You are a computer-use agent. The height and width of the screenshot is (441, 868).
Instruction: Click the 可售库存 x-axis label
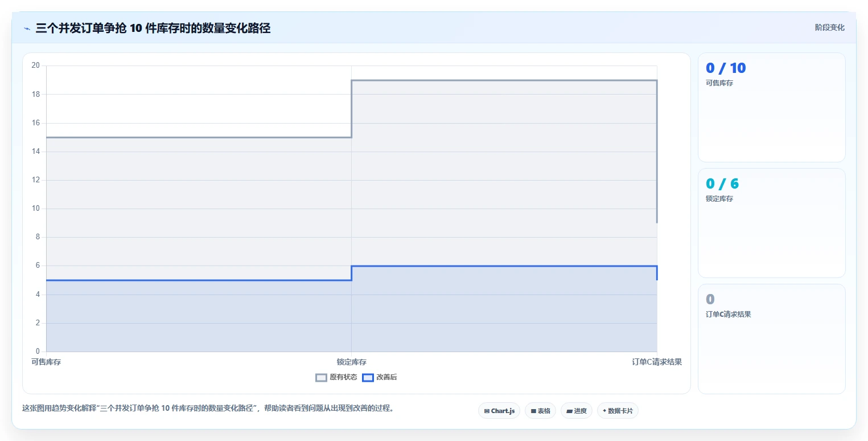coord(46,362)
